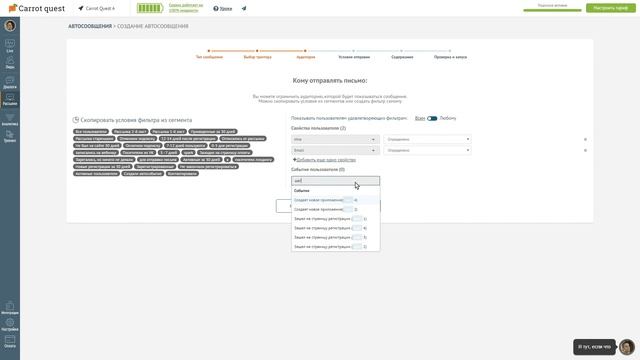Open the Email property dropdown

335,151
